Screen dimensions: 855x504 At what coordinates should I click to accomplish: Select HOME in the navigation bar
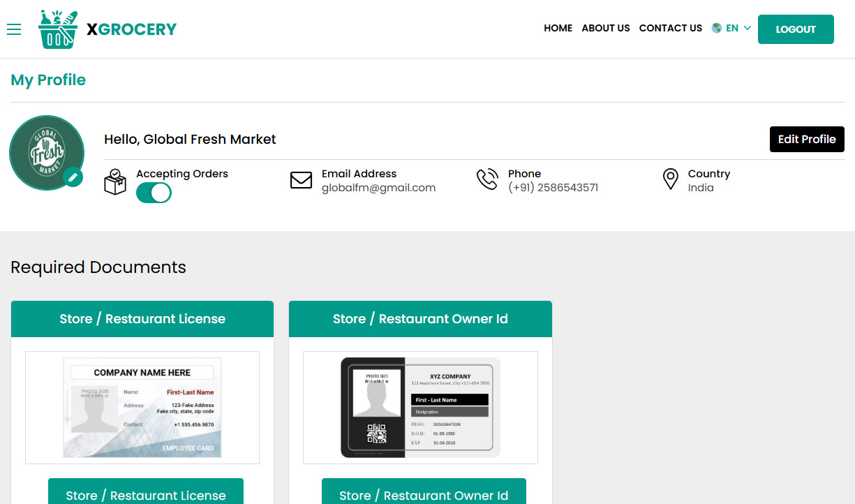[558, 28]
